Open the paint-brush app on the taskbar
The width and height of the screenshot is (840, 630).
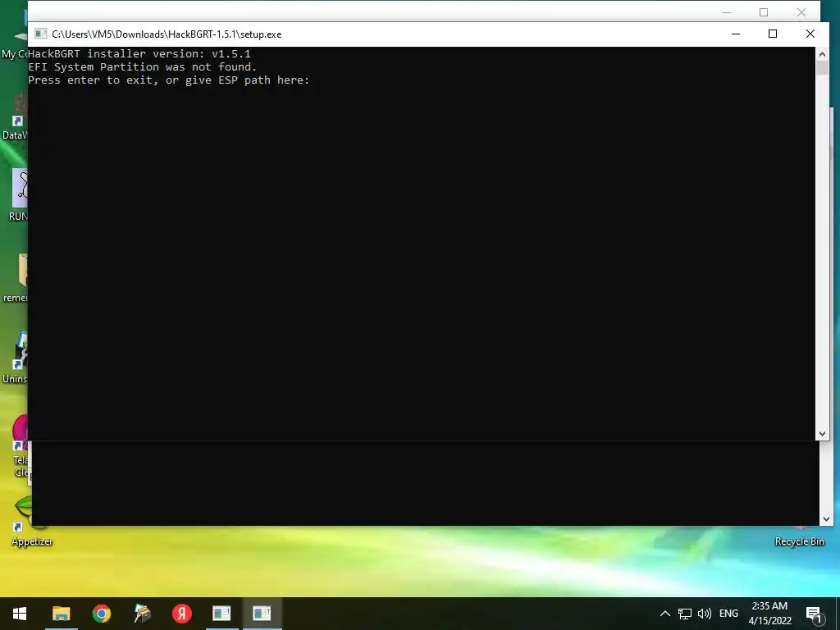coord(142,614)
